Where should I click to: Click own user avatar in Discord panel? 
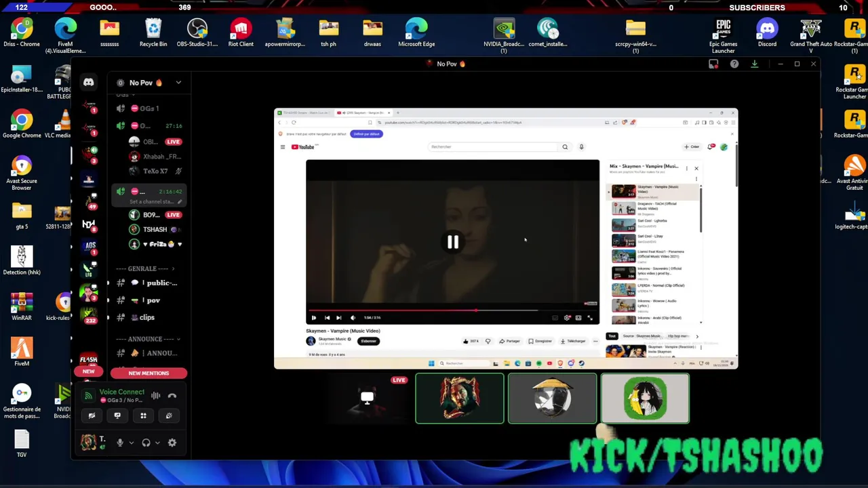tap(88, 443)
